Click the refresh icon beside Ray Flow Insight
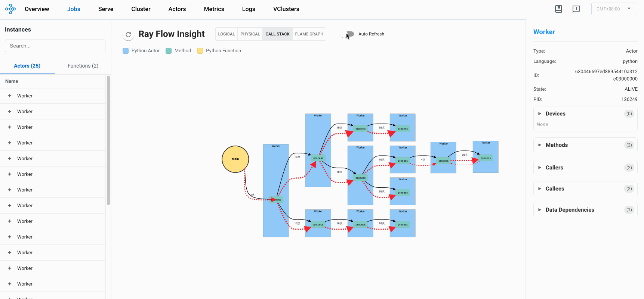The width and height of the screenshot is (644, 299). pos(128,34)
